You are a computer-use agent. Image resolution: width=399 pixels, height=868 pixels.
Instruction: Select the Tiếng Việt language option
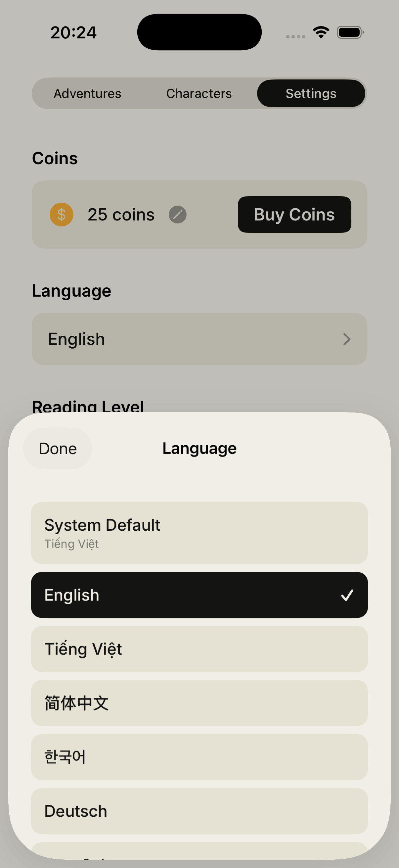point(199,649)
